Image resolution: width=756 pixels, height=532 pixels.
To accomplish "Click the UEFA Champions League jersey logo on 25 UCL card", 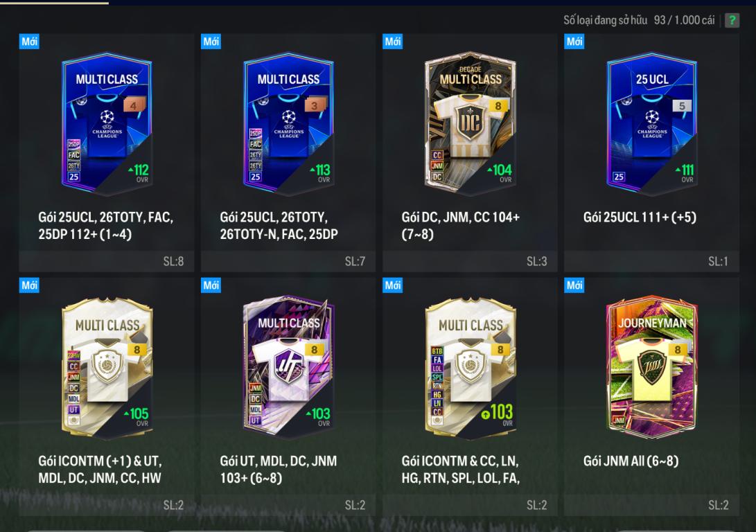I will pos(652,124).
